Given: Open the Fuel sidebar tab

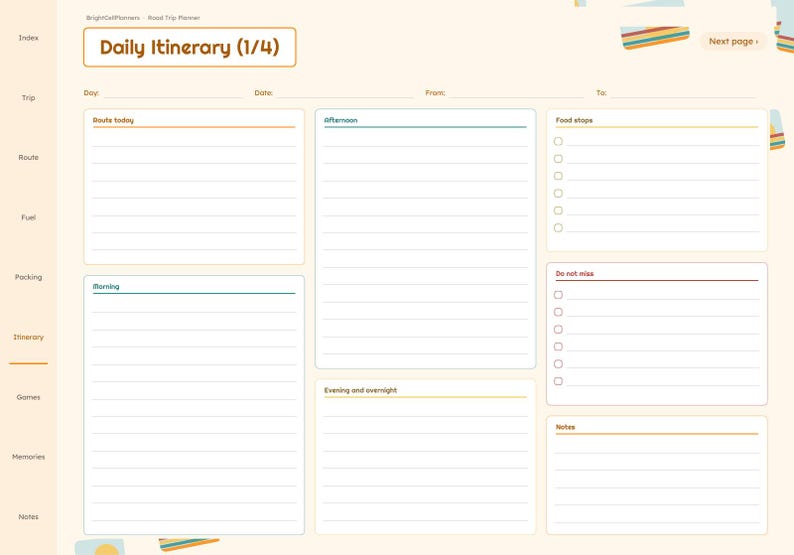Looking at the screenshot, I should tap(28, 217).
